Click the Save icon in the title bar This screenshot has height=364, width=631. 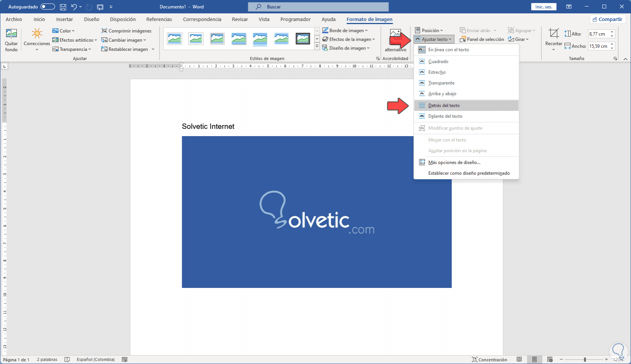click(x=63, y=7)
